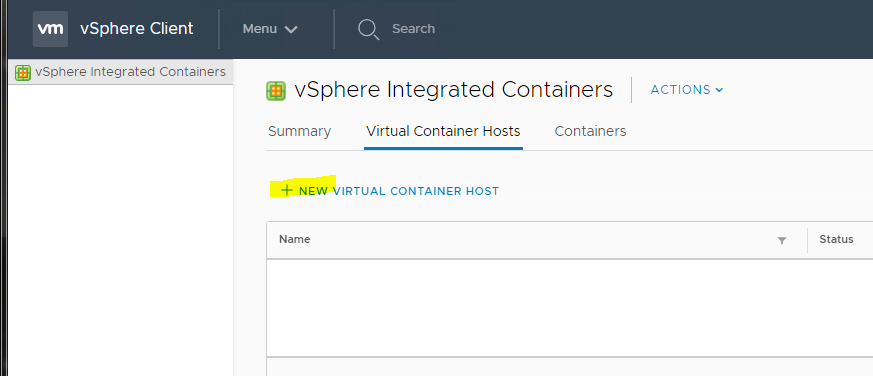Click the filter icon in Name column
The height and width of the screenshot is (376, 873).
tap(782, 241)
